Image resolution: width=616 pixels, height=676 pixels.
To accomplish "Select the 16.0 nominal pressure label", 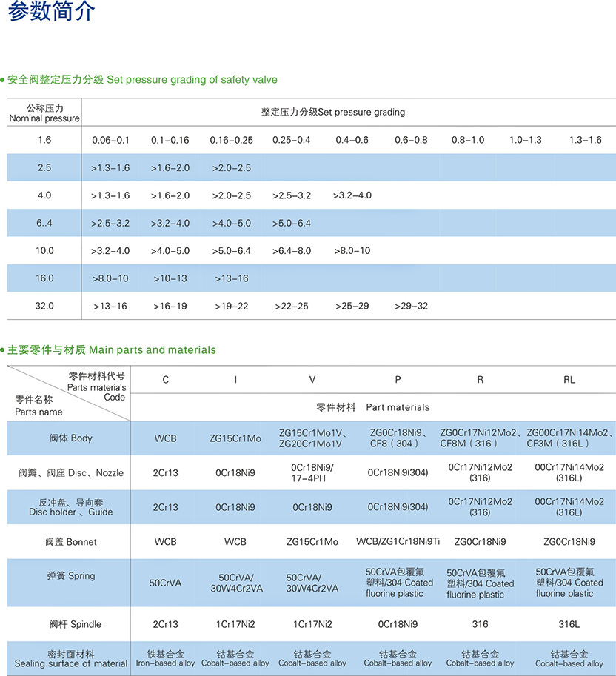I will [44, 278].
